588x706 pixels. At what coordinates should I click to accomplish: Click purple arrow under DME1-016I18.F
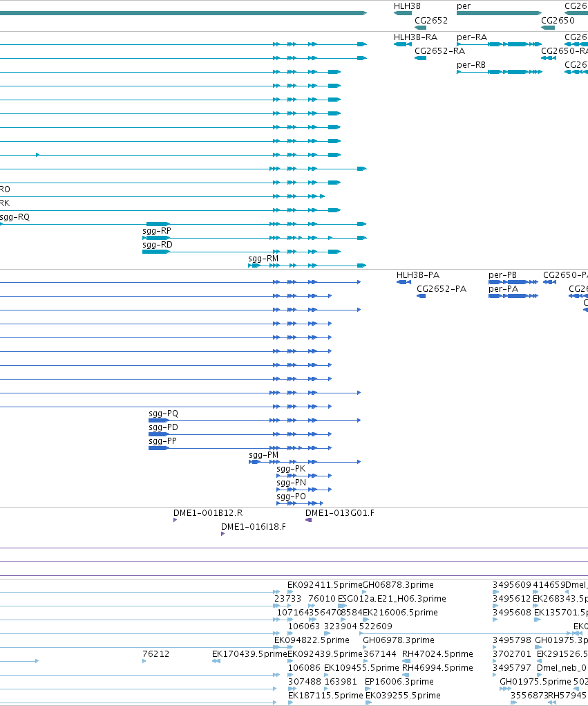[222, 534]
